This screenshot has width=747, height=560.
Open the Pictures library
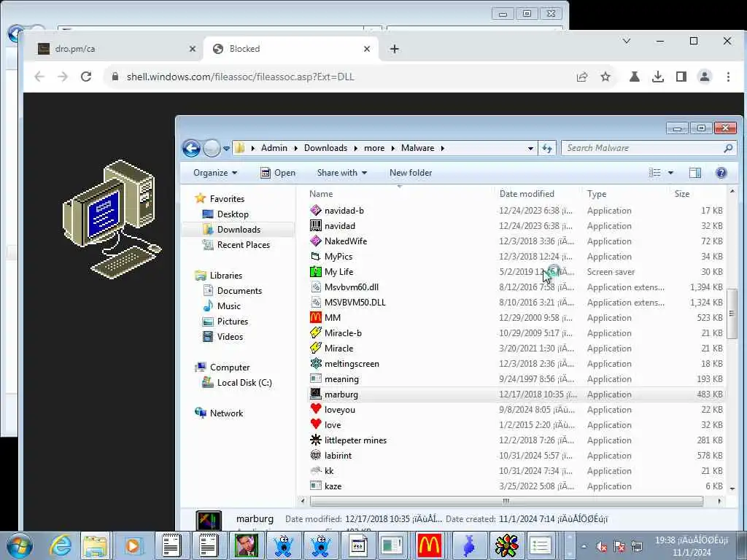click(233, 322)
